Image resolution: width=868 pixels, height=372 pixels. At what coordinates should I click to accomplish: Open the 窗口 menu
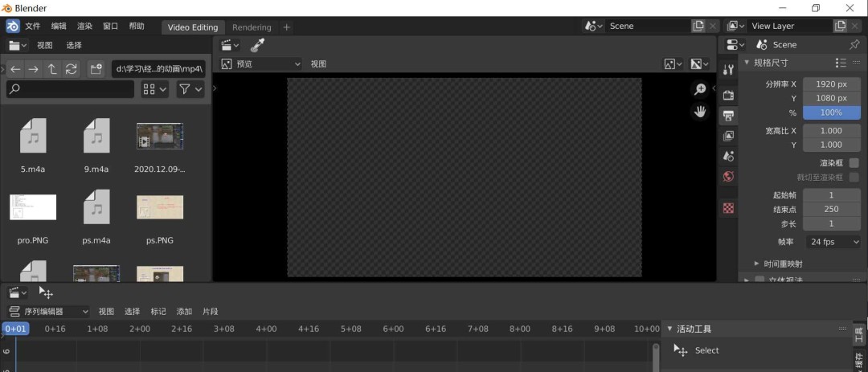[x=111, y=26]
